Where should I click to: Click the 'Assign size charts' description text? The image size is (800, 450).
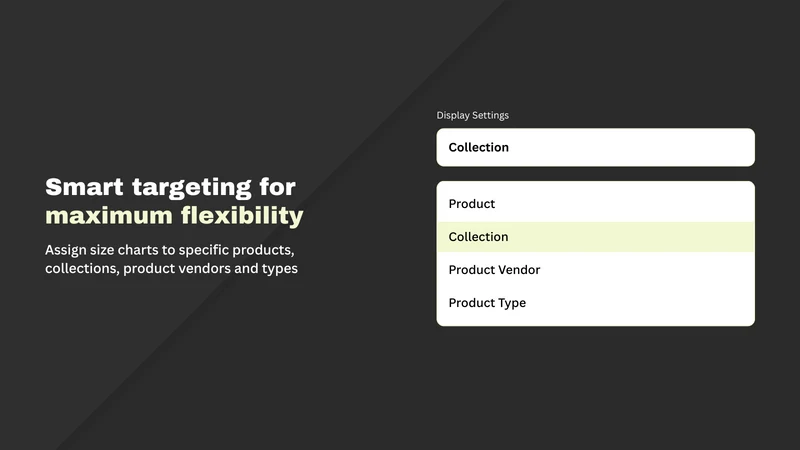tap(171, 259)
